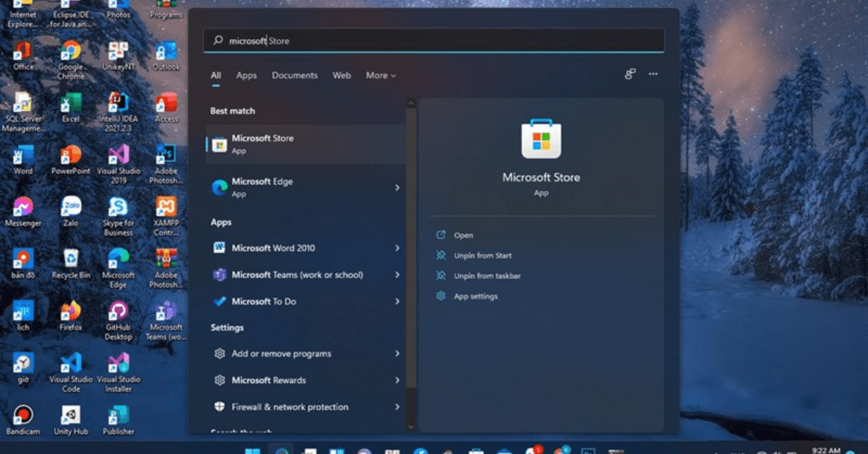Open the bản đồ desktop shortcut
868x454 pixels.
23,264
